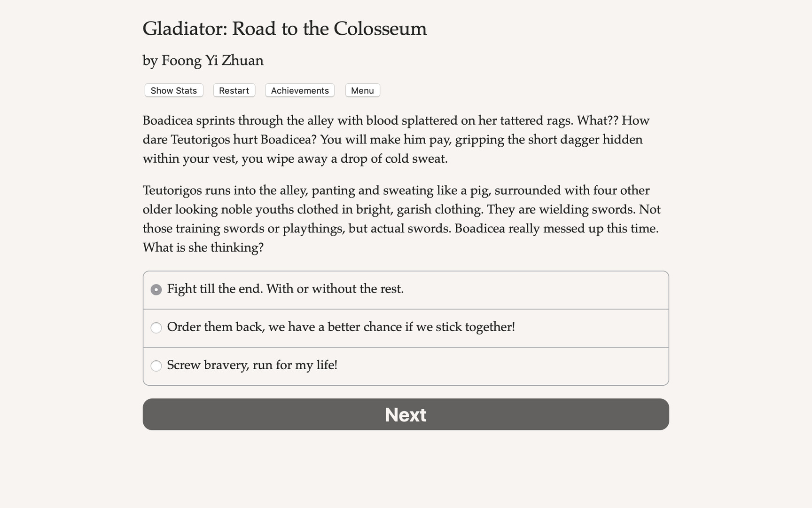Restart the game from the beginning
This screenshot has width=812, height=508.
click(234, 90)
